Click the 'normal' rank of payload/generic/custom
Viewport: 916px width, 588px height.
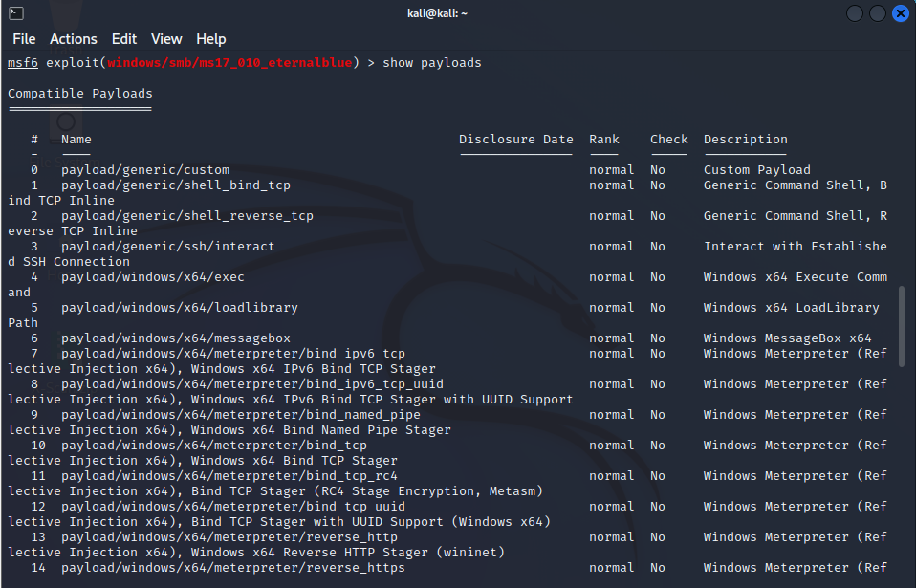coord(612,170)
